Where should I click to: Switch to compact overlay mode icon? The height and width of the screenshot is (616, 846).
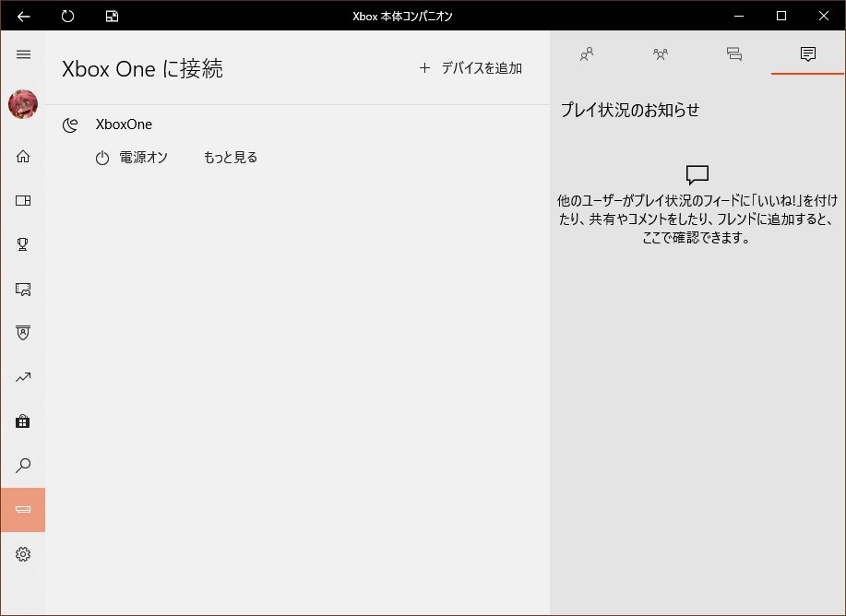(x=112, y=17)
